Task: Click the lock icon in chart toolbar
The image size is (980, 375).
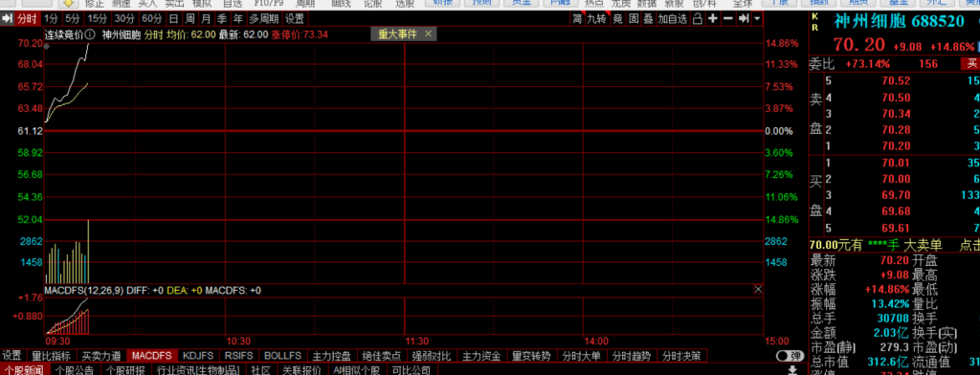Action: coord(698,19)
